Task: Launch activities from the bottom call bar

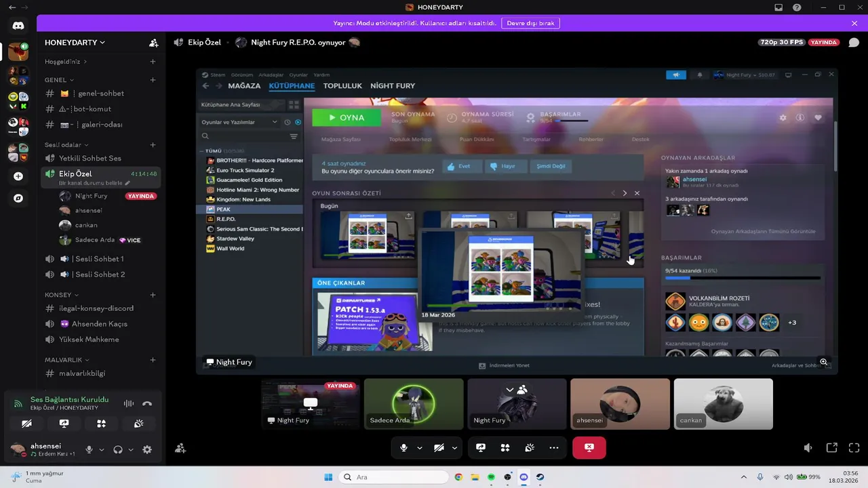Action: click(x=505, y=448)
